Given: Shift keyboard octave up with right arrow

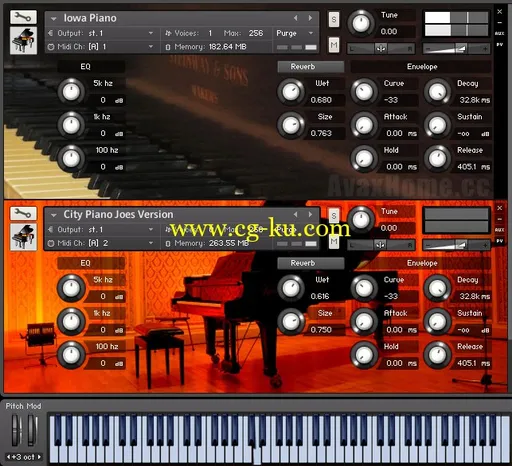Looking at the screenshot, I should (x=39, y=457).
